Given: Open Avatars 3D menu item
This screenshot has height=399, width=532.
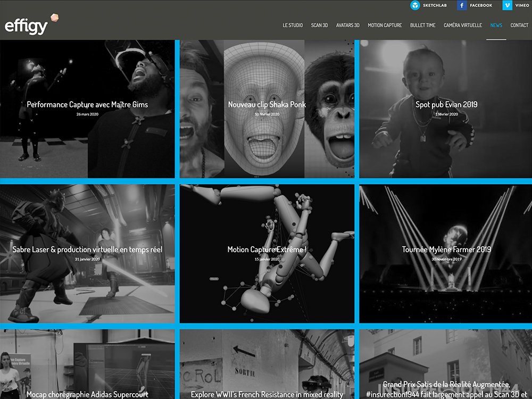Looking at the screenshot, I should [x=348, y=25].
